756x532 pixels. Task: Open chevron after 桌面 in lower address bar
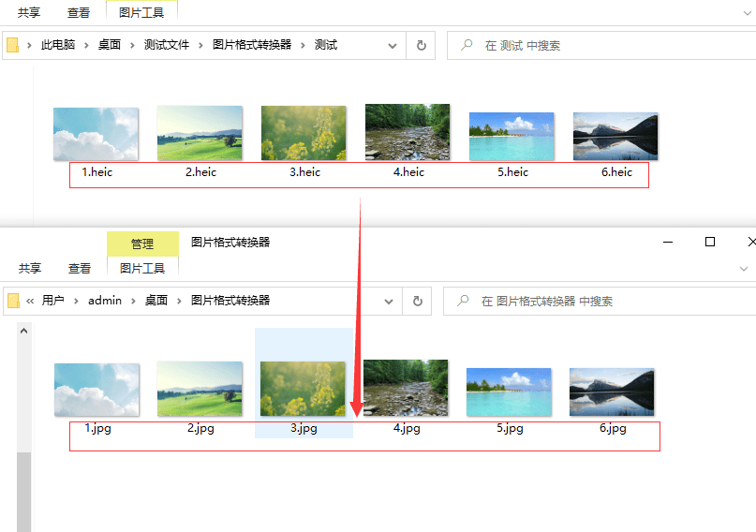179,302
